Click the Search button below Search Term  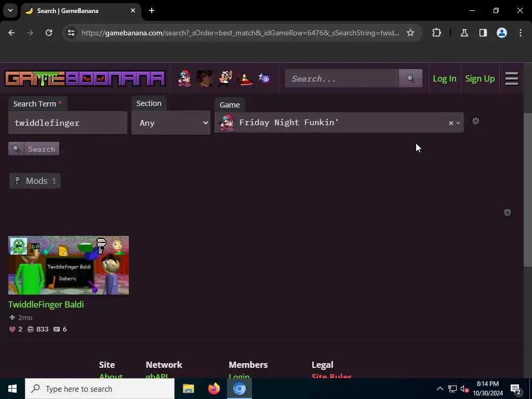click(34, 149)
